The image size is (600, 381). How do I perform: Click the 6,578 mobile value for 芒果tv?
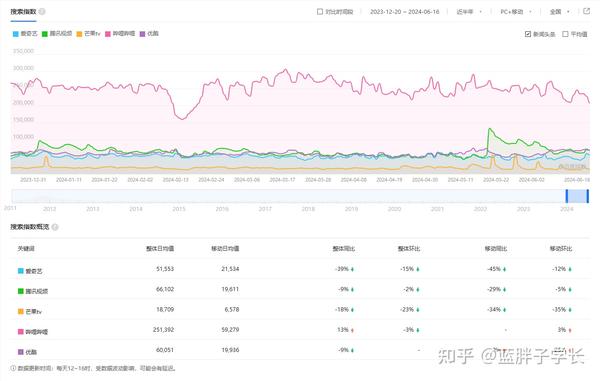pos(232,309)
